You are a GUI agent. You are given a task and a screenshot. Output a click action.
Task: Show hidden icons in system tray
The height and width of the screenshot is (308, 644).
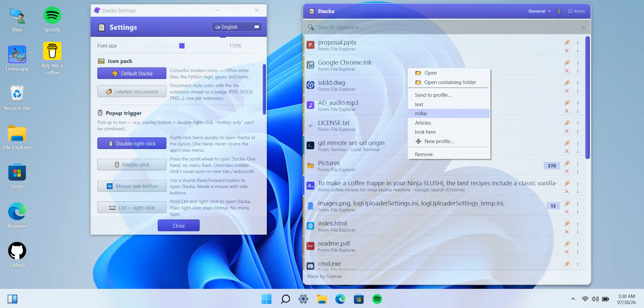pos(573,299)
